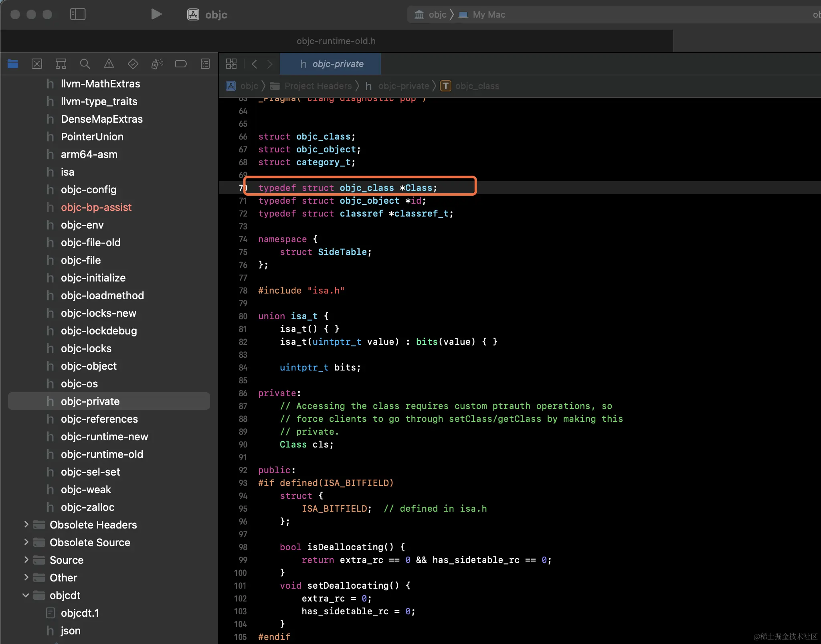Expand the Obsolete Headers folder
821x644 pixels.
tap(26, 525)
